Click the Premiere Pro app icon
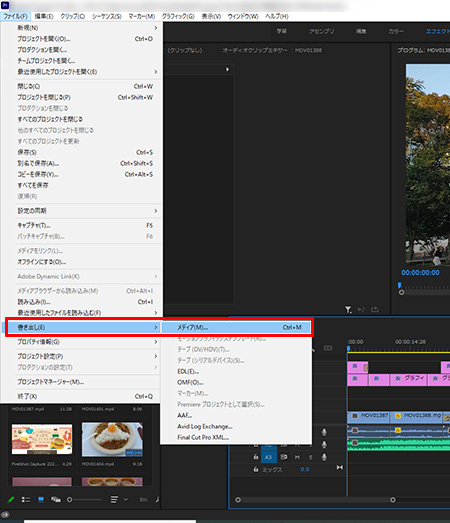The image size is (450, 523). pos(5,5)
